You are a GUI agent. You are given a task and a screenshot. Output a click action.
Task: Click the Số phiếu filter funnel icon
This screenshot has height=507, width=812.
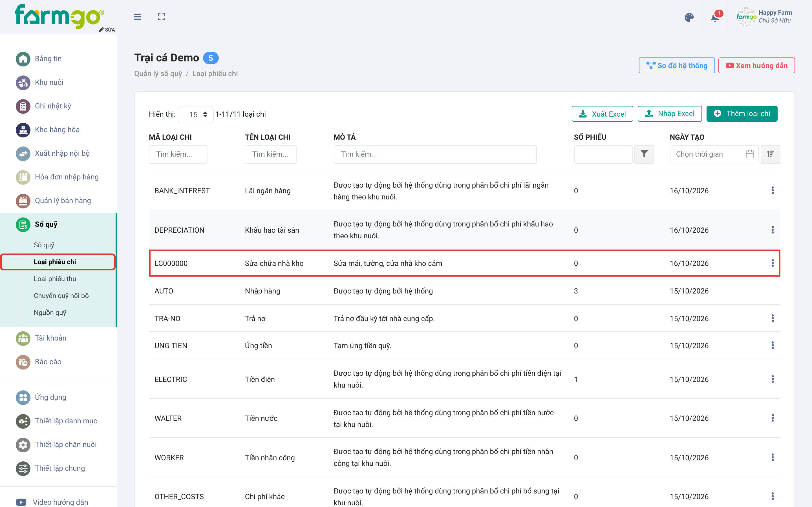point(644,154)
